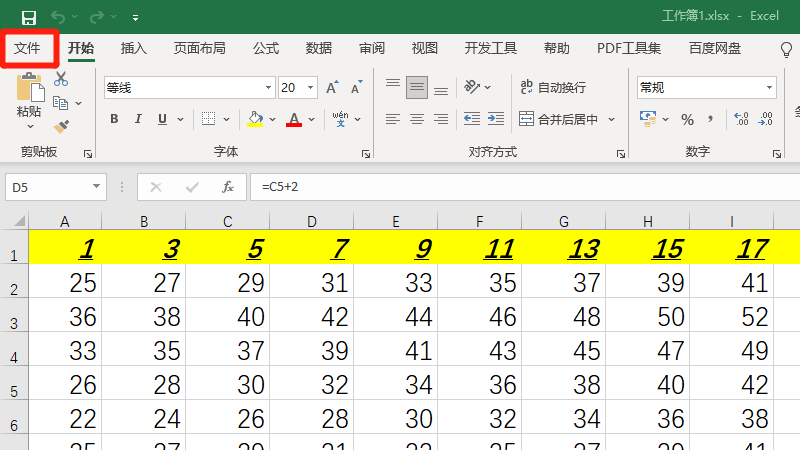Click the Cut scissors icon

[61, 79]
